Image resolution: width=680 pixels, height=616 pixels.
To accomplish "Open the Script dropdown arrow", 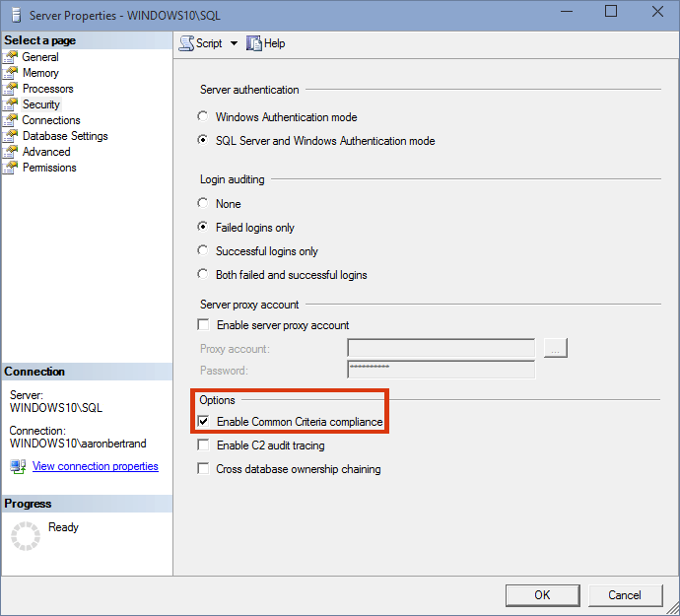I will (234, 43).
